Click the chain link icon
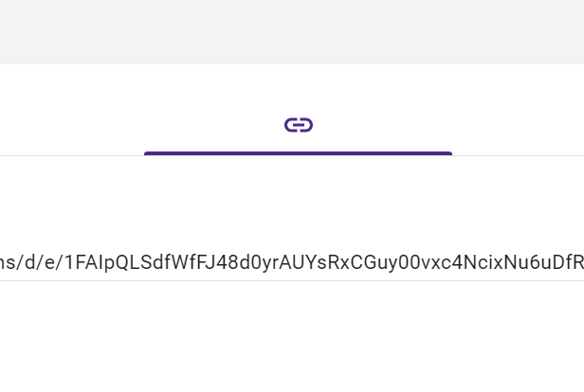Screen dimensions: 584x392 [x=298, y=125]
